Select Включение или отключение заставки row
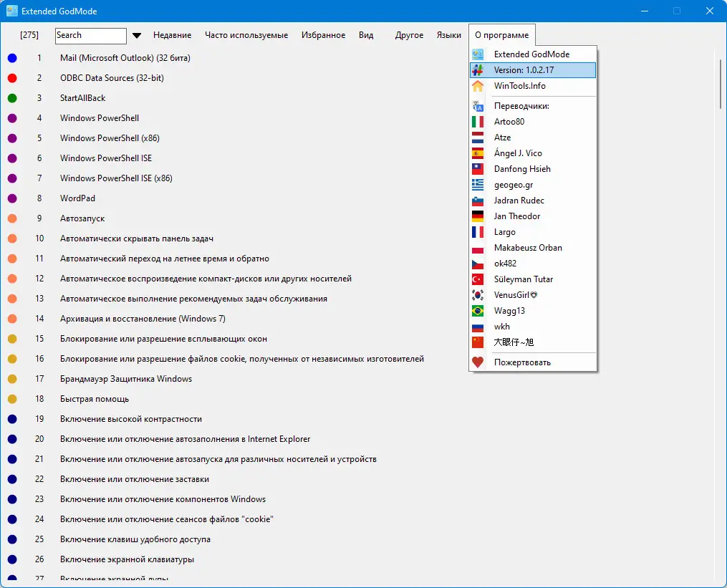727x588 pixels. [x=135, y=479]
